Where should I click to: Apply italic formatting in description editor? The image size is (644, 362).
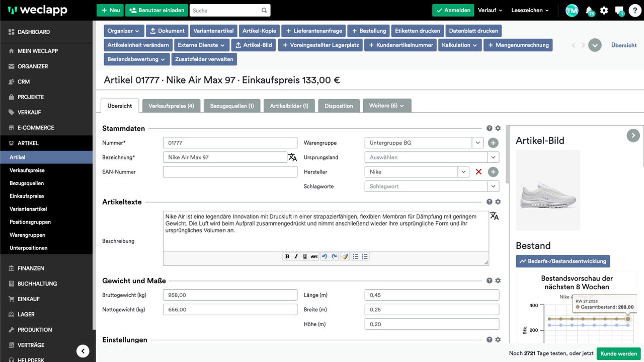pyautogui.click(x=296, y=256)
